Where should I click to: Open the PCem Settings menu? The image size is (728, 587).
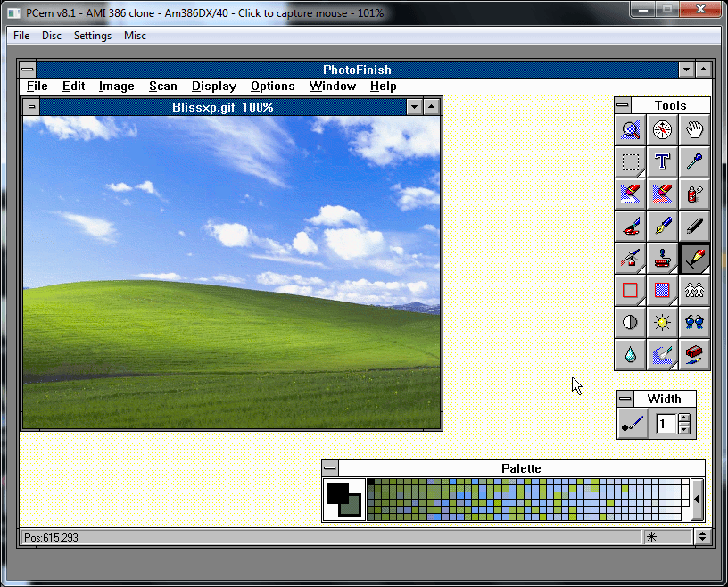coord(93,36)
